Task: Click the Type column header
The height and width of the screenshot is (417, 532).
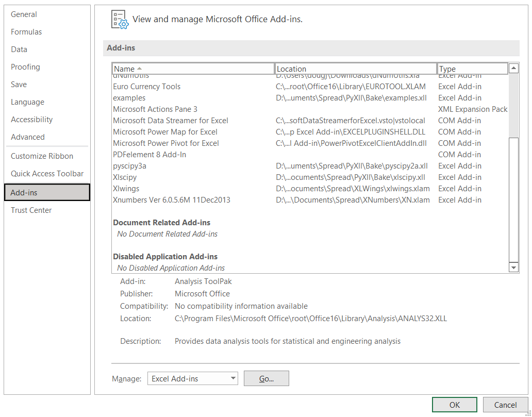Action: (472, 69)
